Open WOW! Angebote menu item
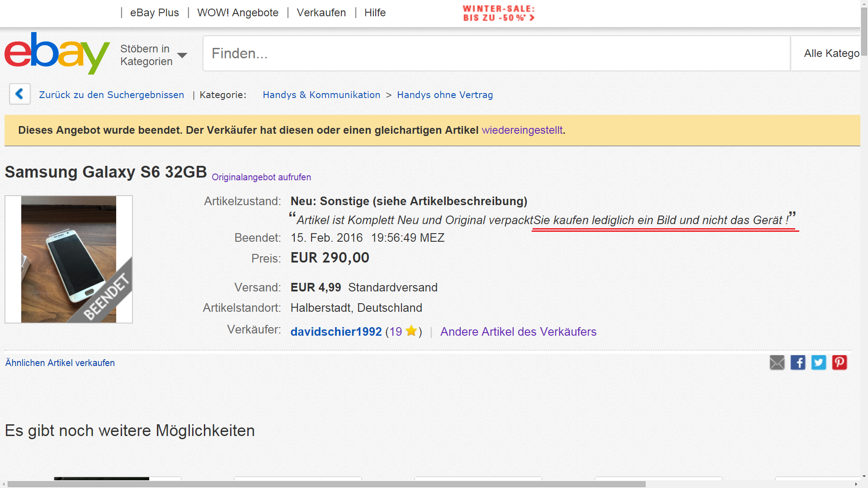 [238, 13]
